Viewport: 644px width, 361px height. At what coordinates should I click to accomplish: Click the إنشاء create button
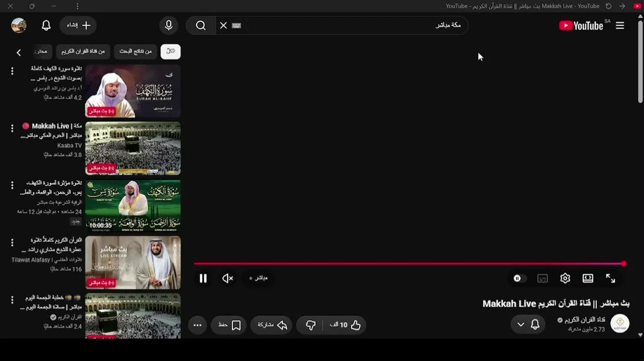(x=78, y=26)
